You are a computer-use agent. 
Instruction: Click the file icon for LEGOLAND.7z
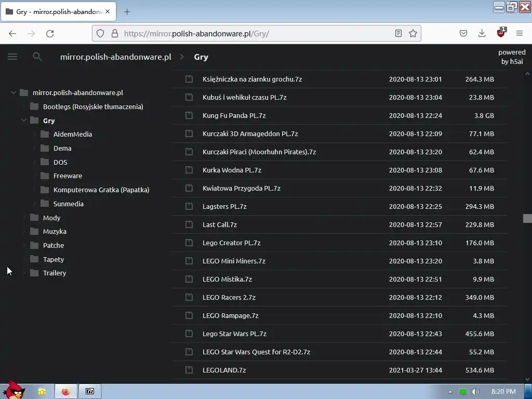[189, 370]
